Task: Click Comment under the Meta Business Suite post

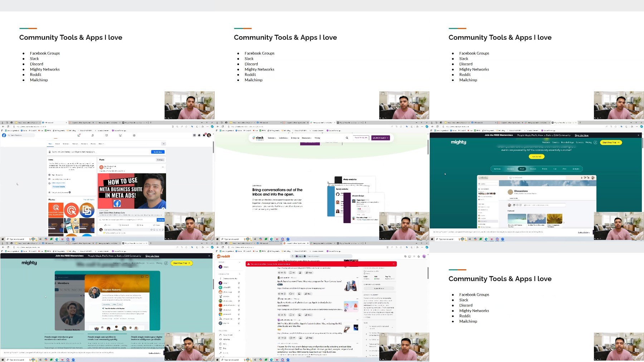Action: [124, 225]
